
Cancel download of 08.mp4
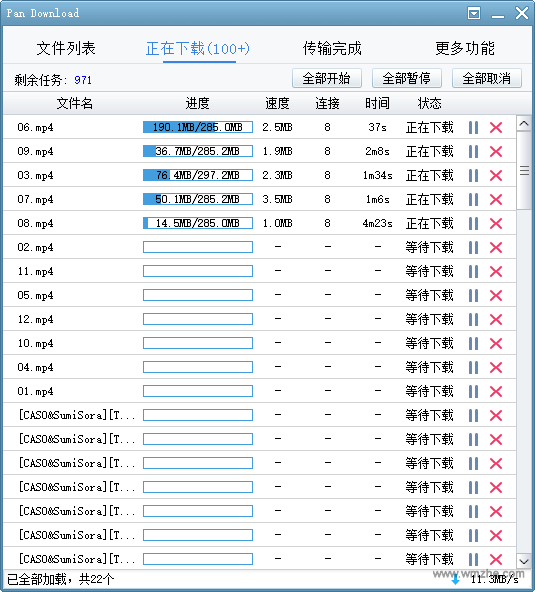(x=496, y=224)
